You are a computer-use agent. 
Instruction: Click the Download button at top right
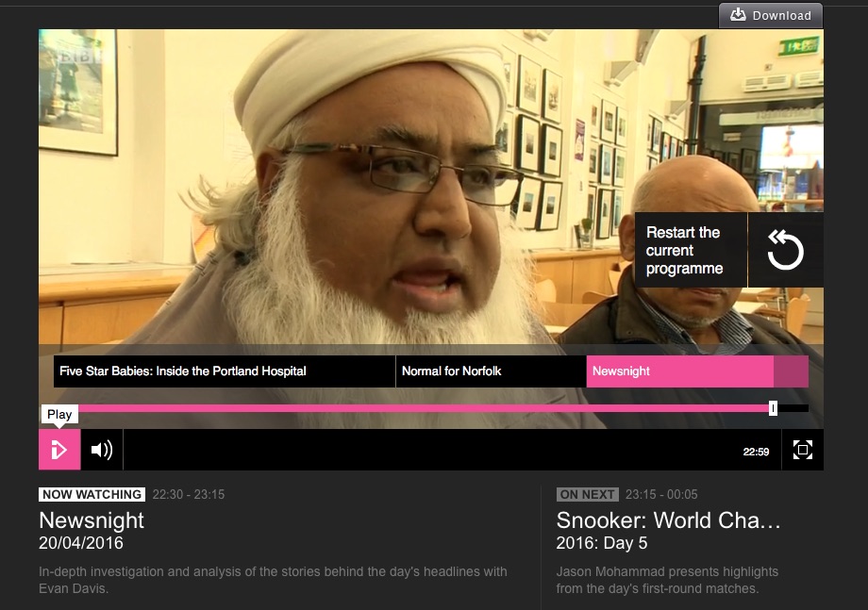pos(771,15)
